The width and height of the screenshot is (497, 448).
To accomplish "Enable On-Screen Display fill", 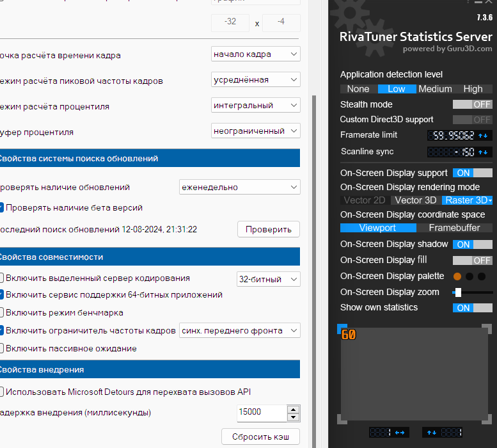I will (x=473, y=260).
